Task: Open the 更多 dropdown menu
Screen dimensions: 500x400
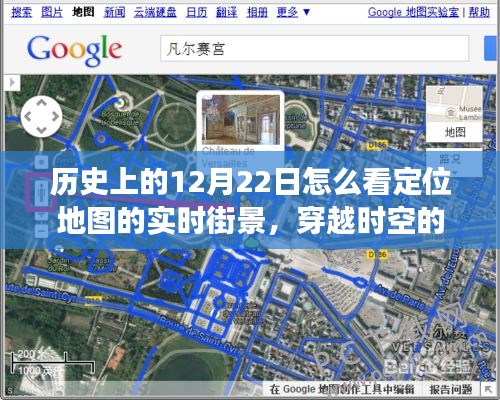Action: coord(293,12)
